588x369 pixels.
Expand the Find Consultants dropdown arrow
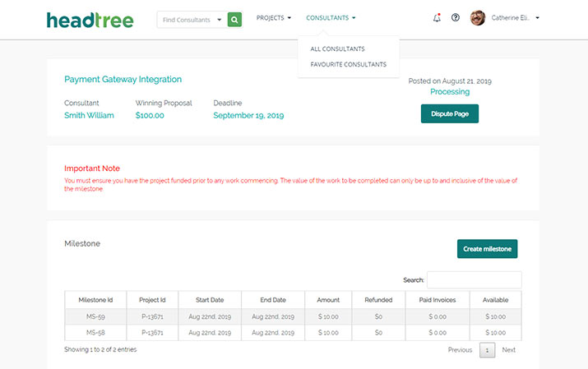click(220, 20)
